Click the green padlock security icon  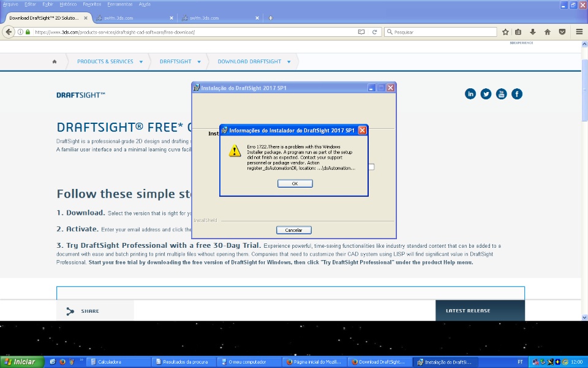28,32
